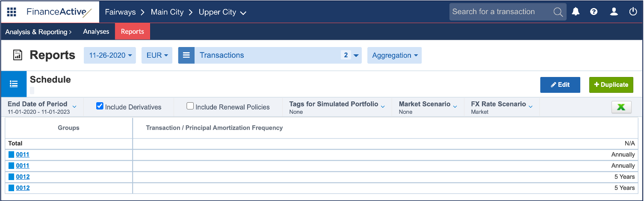Click the green Duplicate button
This screenshot has width=644, height=201.
pyautogui.click(x=611, y=85)
